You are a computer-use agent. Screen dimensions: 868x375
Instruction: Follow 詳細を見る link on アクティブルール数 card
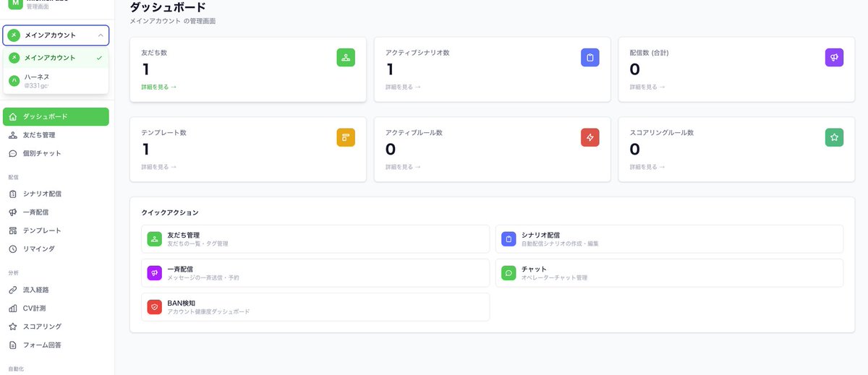(403, 167)
